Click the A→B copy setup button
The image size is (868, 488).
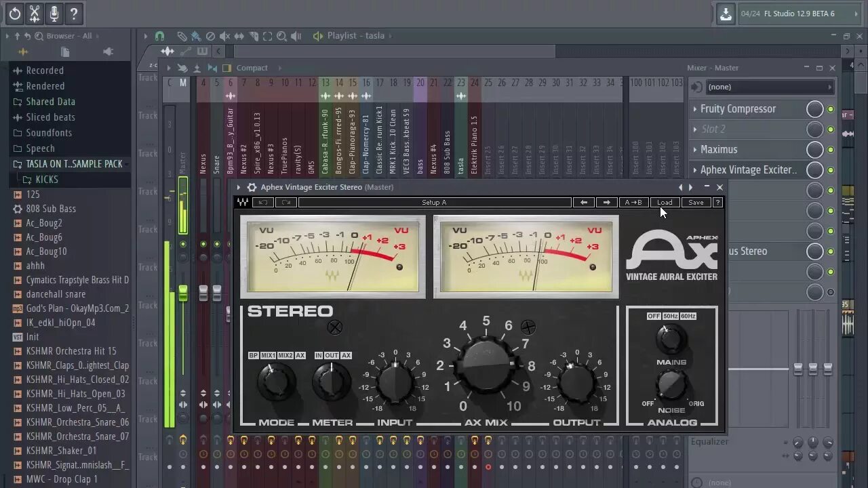tap(633, 202)
